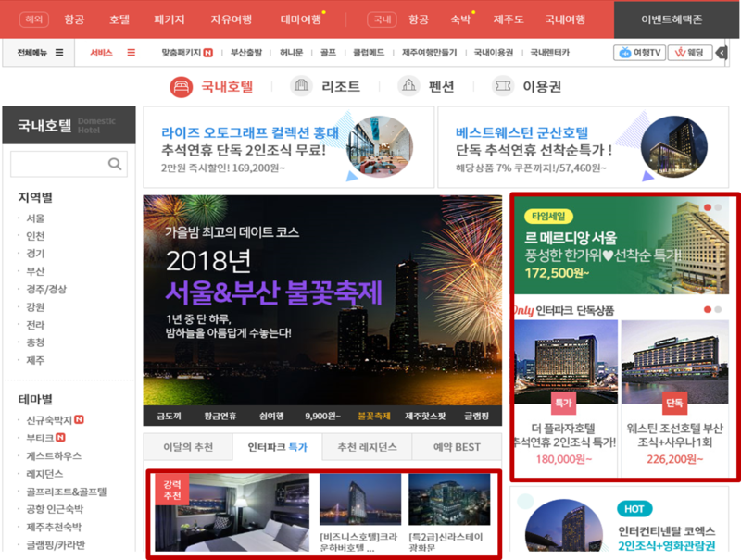Image resolution: width=741 pixels, height=560 pixels.
Task: Switch to the 인터파크 특가 tab
Action: point(277,447)
